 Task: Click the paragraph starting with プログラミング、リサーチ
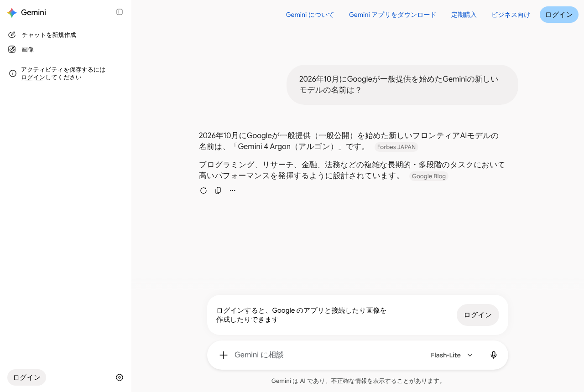[x=352, y=170]
